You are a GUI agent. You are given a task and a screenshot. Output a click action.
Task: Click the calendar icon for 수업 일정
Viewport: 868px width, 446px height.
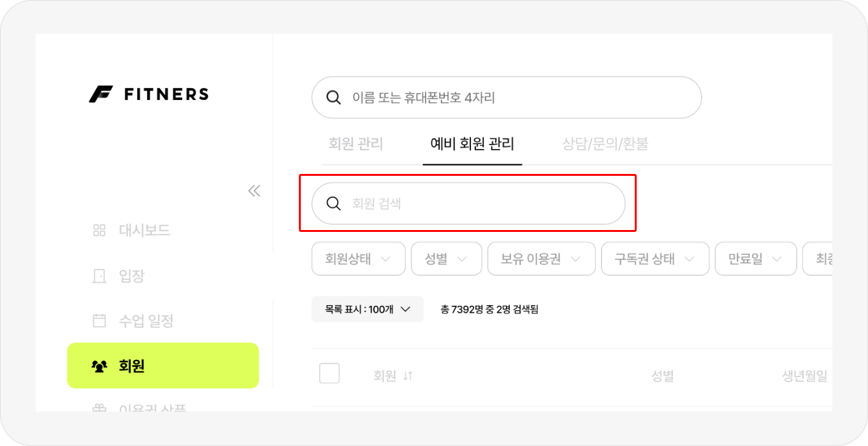[99, 320]
